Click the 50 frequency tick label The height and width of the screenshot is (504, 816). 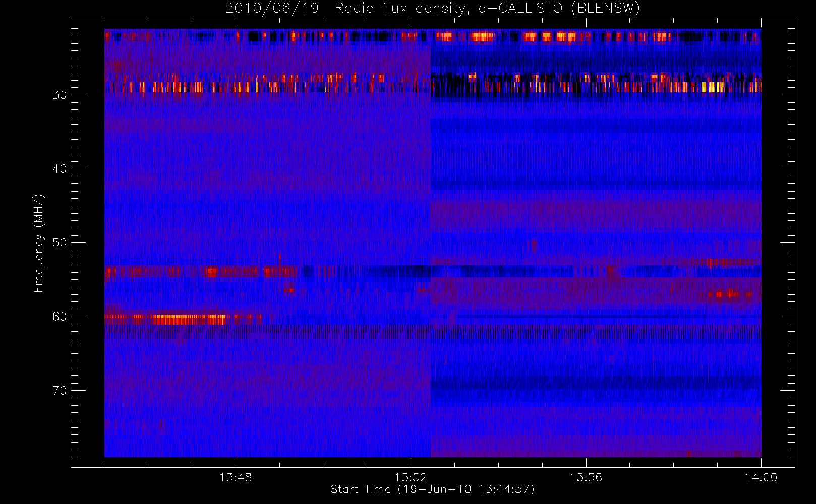click(60, 243)
